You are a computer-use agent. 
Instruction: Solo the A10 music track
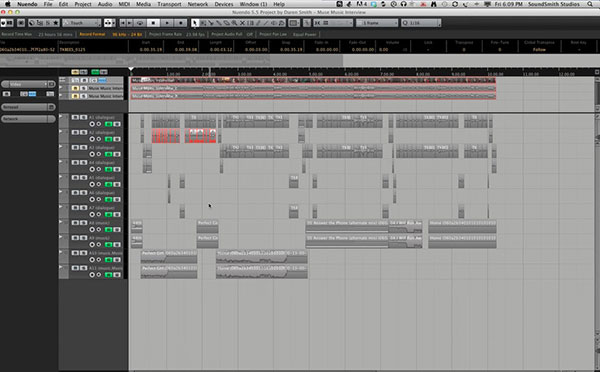83,253
